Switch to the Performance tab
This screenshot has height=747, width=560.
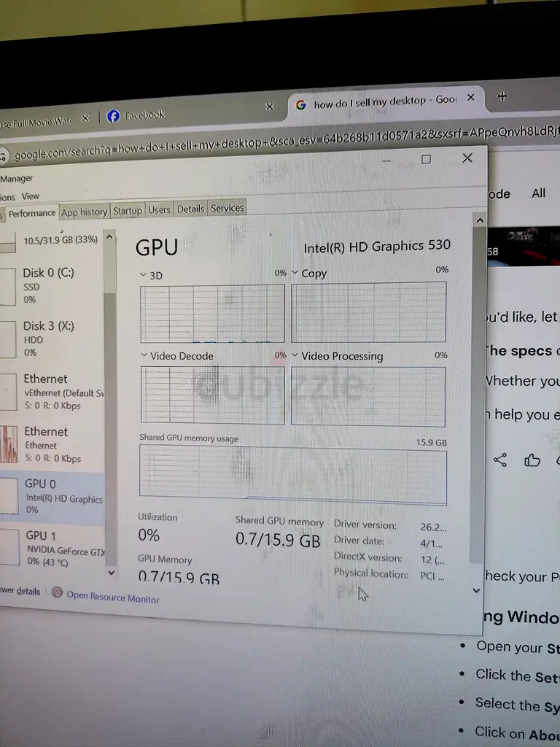31,213
